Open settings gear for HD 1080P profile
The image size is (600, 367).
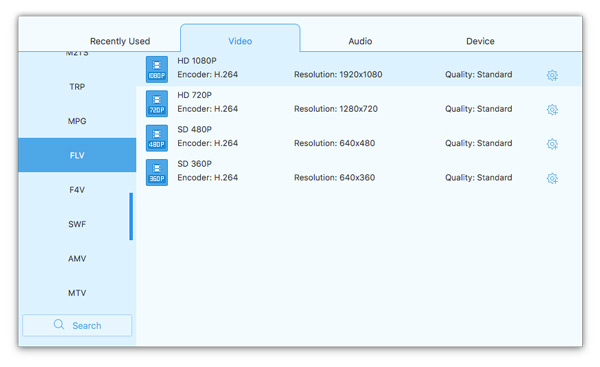(x=552, y=75)
